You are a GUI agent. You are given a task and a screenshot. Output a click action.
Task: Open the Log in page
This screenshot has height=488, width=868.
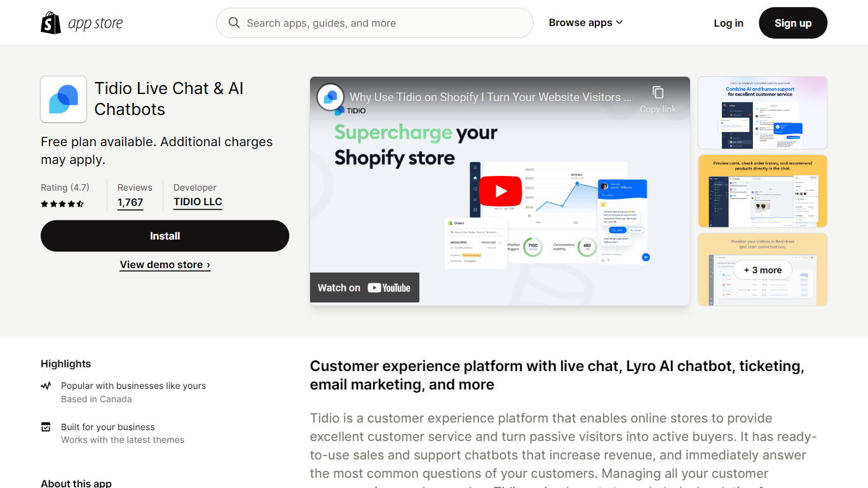pyautogui.click(x=728, y=23)
